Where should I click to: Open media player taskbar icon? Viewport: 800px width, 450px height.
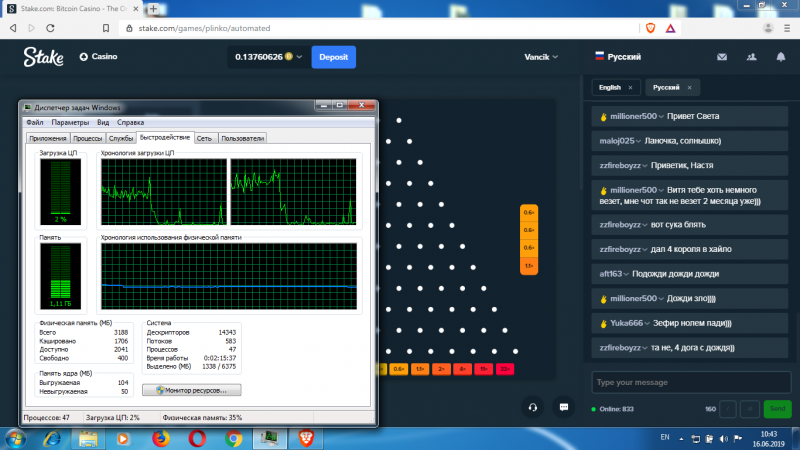click(x=123, y=439)
